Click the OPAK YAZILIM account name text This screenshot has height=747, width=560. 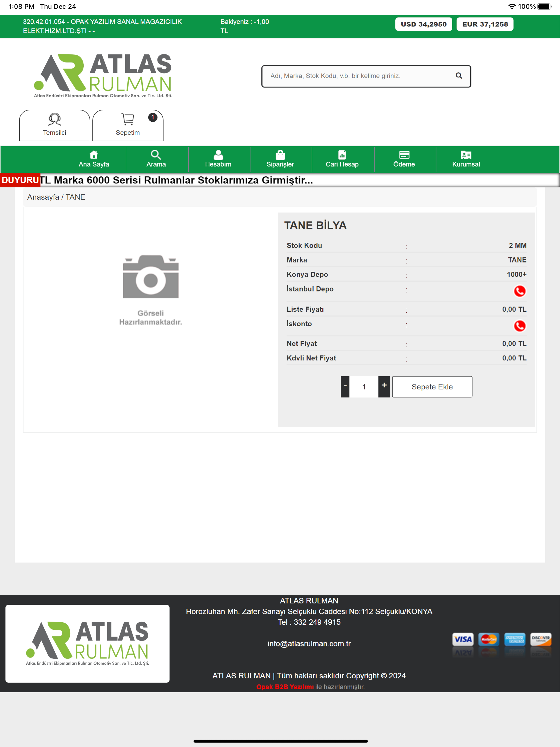click(x=102, y=26)
